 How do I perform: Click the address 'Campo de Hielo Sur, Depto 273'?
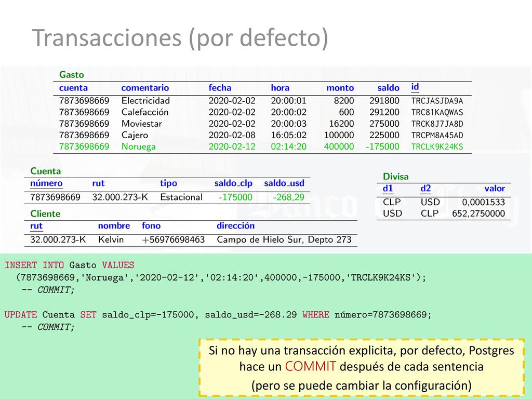[x=284, y=240]
